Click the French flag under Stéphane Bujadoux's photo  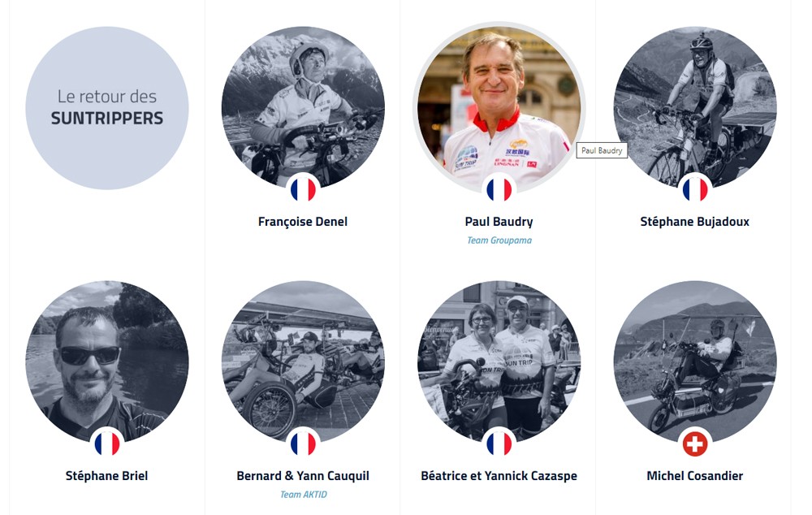pos(695,189)
